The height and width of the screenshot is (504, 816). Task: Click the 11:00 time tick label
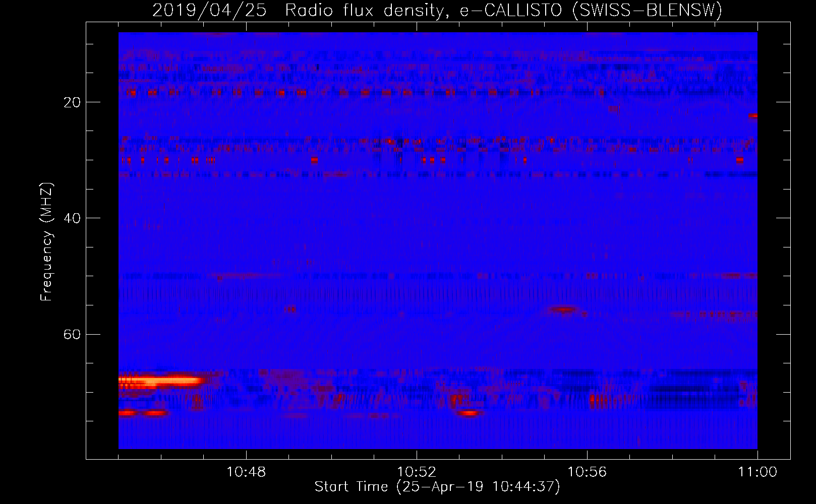point(757,472)
